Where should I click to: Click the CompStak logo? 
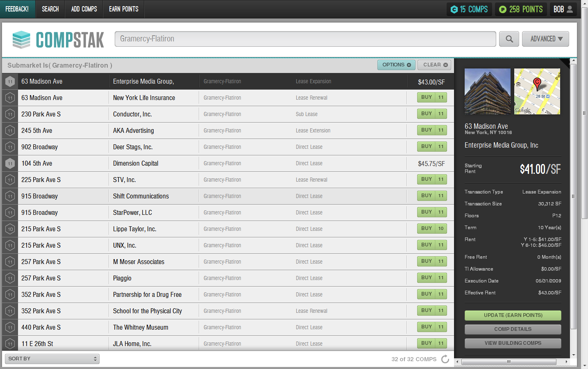click(x=58, y=40)
